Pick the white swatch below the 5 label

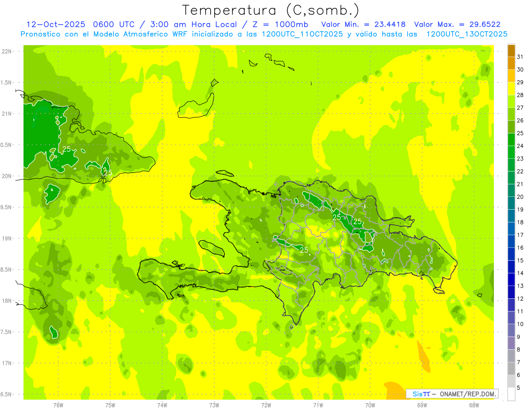pos(511,394)
